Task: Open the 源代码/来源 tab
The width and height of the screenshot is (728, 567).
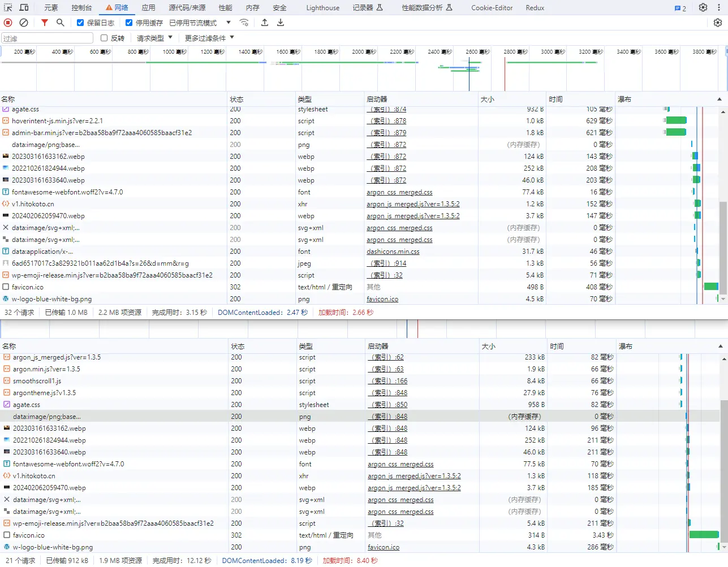Action: (x=187, y=8)
